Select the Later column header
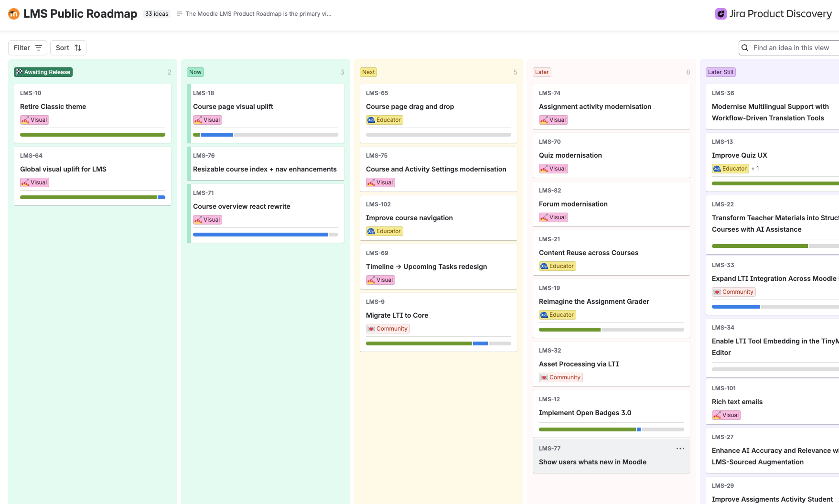839x504 pixels. coord(542,72)
